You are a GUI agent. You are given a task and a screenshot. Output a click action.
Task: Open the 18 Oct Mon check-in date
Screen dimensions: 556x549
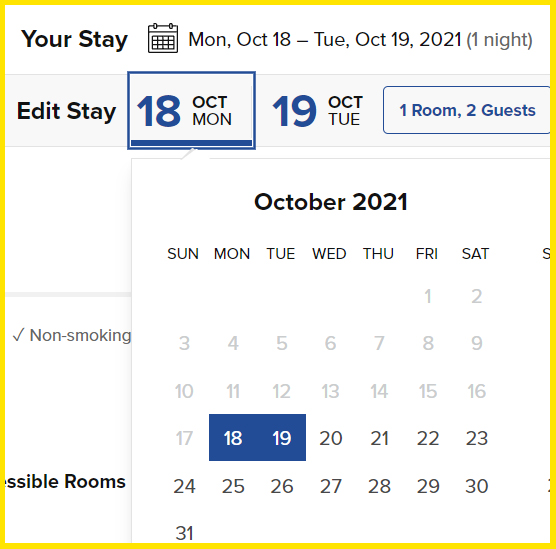[x=191, y=111]
